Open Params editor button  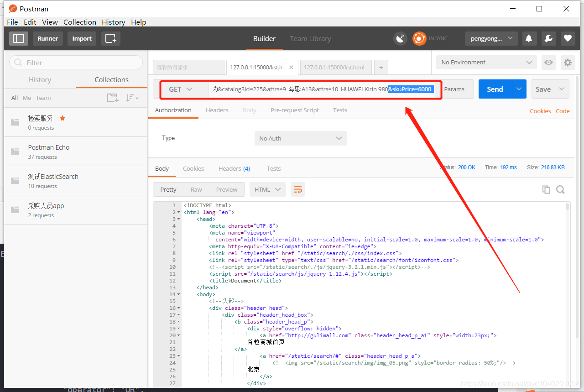tap(454, 89)
